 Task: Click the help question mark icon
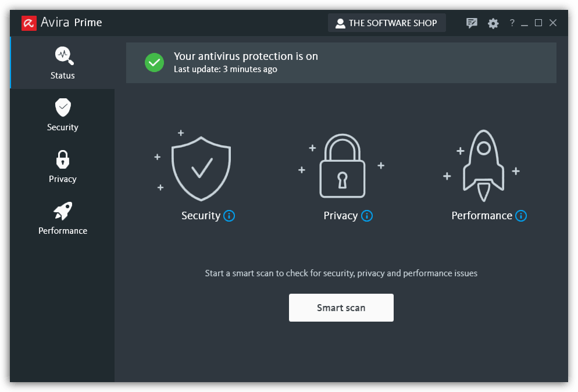point(512,23)
